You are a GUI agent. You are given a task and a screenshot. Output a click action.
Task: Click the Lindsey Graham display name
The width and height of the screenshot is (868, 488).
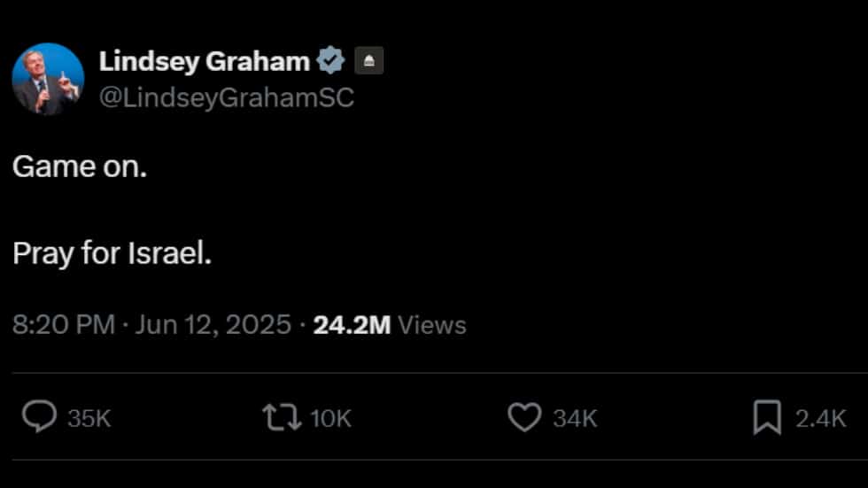(204, 61)
